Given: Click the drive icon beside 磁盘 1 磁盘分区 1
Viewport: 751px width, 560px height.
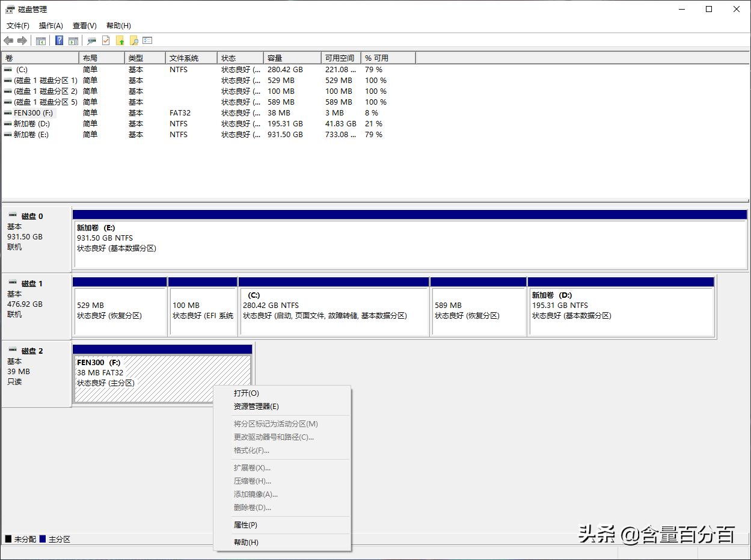Looking at the screenshot, I should (8, 81).
